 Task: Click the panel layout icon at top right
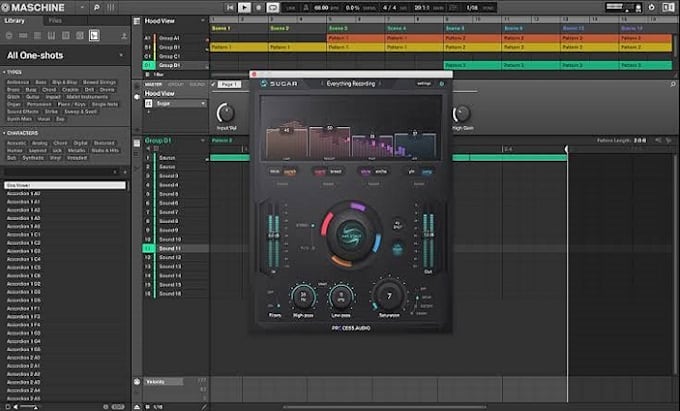(668, 7)
